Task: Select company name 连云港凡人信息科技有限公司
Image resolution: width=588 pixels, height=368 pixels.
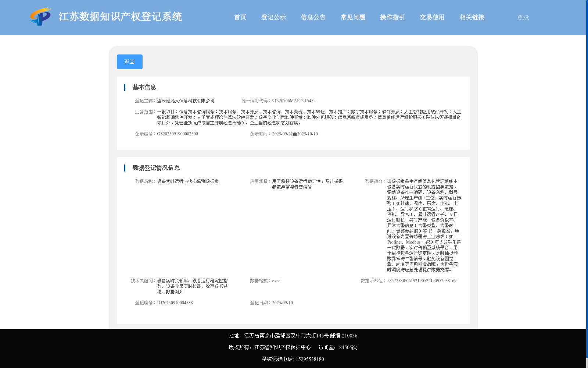Action: point(186,101)
